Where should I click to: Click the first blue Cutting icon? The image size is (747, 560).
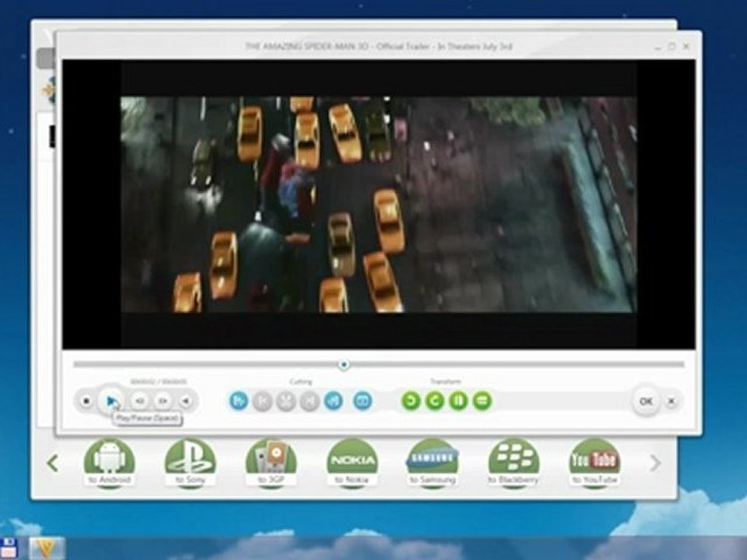(239, 401)
